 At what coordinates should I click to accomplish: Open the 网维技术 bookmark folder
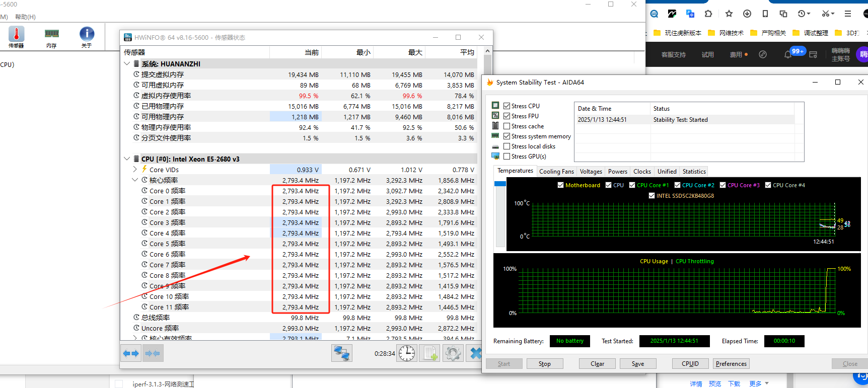[x=726, y=33]
